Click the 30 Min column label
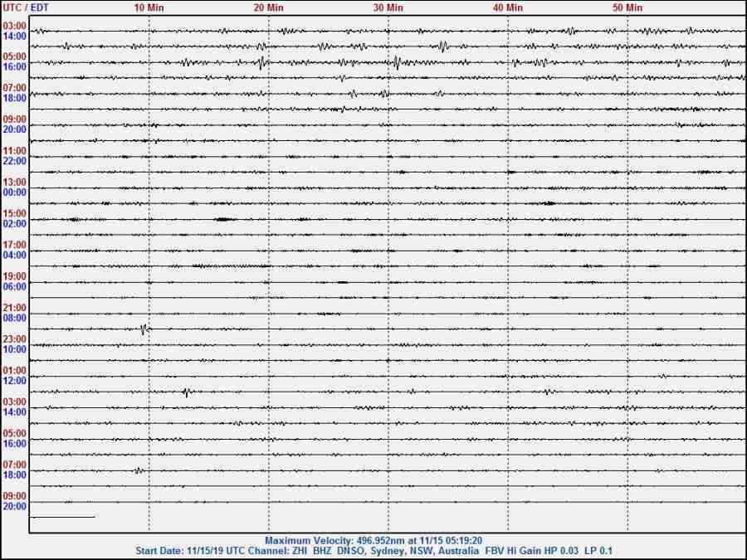The image size is (747, 560). [x=388, y=7]
